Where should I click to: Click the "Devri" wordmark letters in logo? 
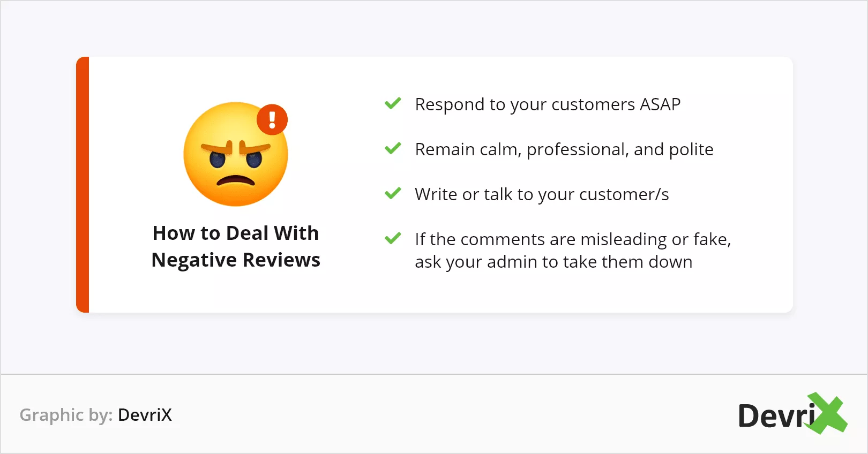point(776,416)
